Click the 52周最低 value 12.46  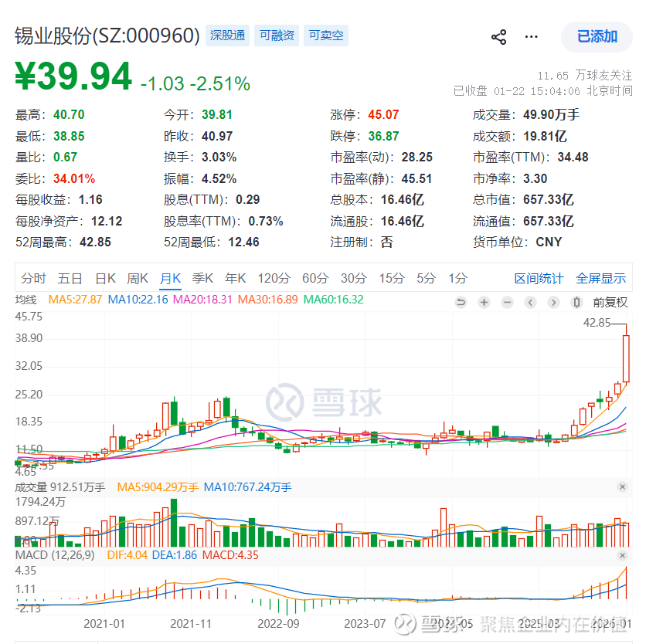tap(243, 242)
